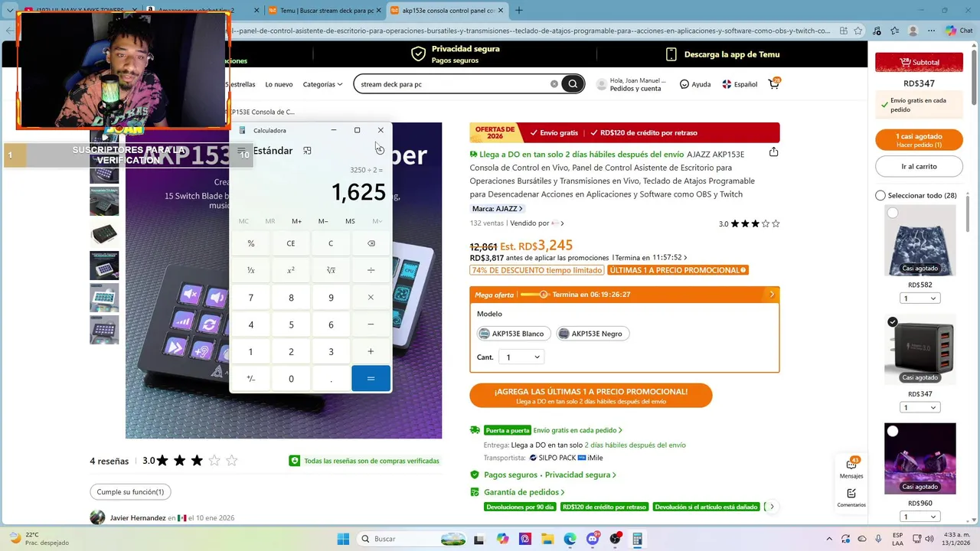Check Seleccionar todo (28) in cart

(880, 195)
